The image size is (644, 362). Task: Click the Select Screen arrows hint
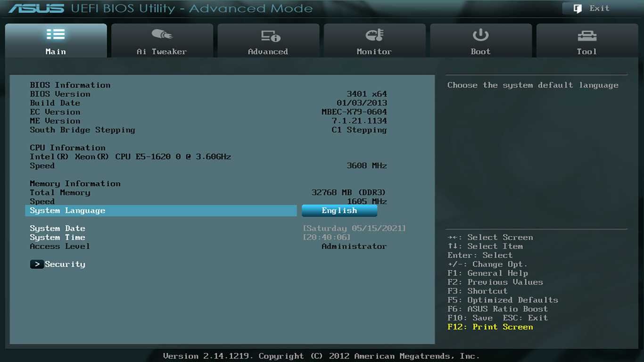[490, 238]
